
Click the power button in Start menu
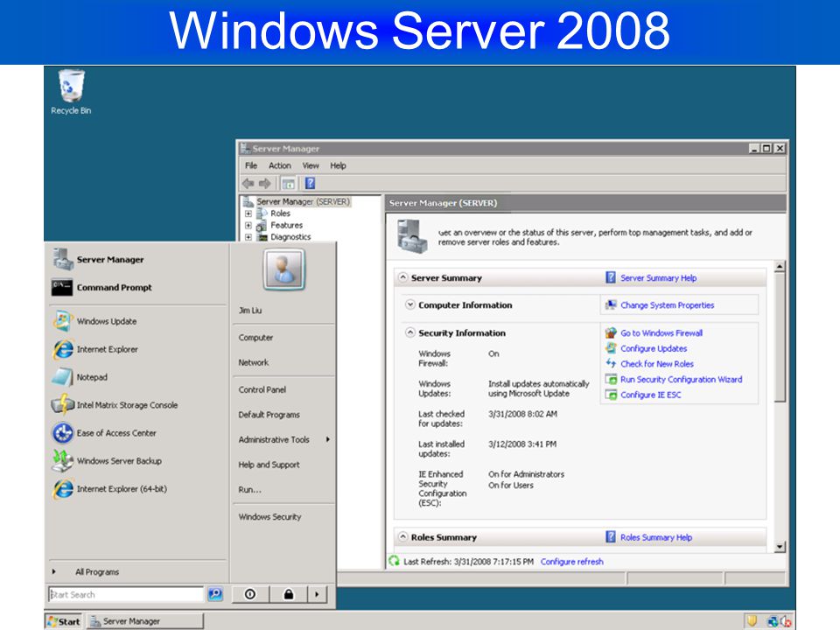coord(250,594)
